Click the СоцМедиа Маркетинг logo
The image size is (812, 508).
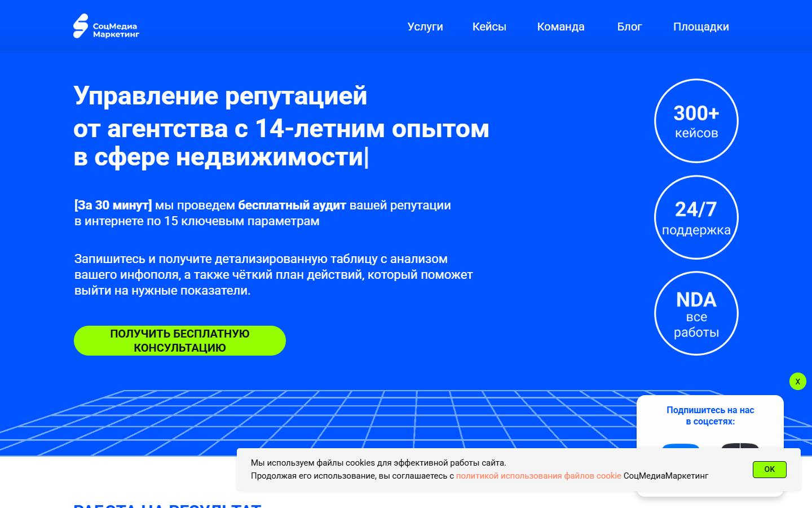tap(106, 26)
